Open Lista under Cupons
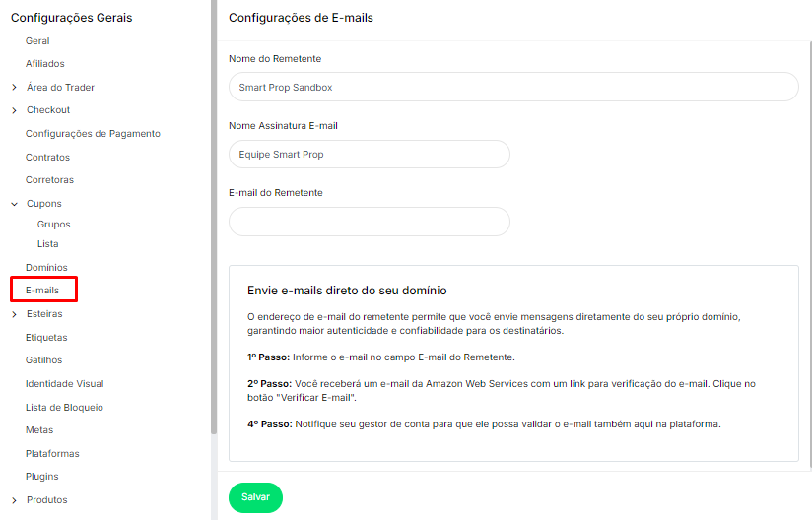Screen dimensions: 812x520 (47, 244)
